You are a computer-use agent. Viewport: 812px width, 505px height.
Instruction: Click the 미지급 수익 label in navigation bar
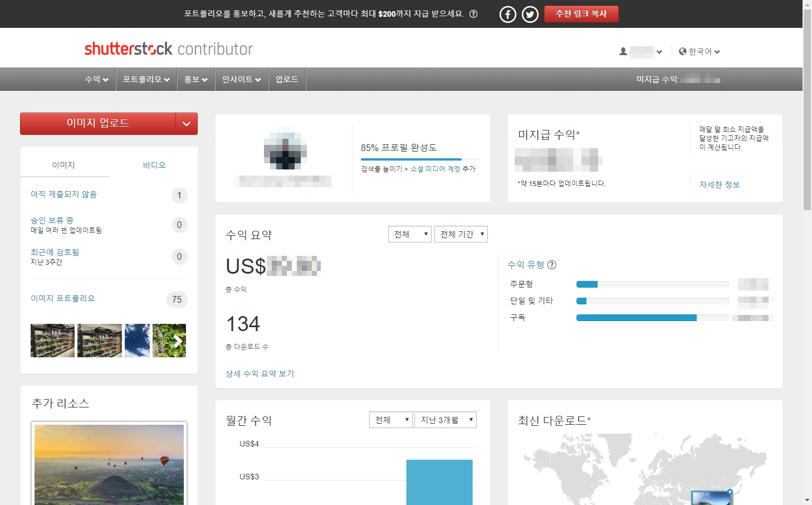(658, 80)
